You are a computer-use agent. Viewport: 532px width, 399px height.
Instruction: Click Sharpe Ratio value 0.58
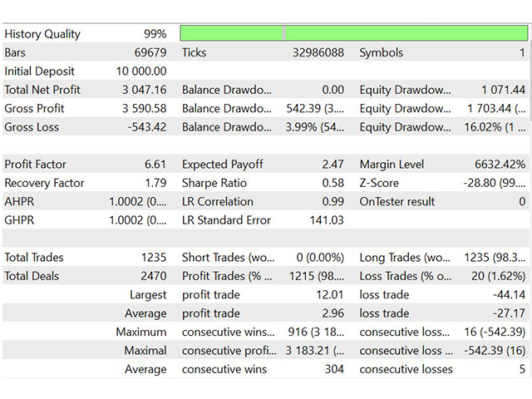[x=332, y=183]
